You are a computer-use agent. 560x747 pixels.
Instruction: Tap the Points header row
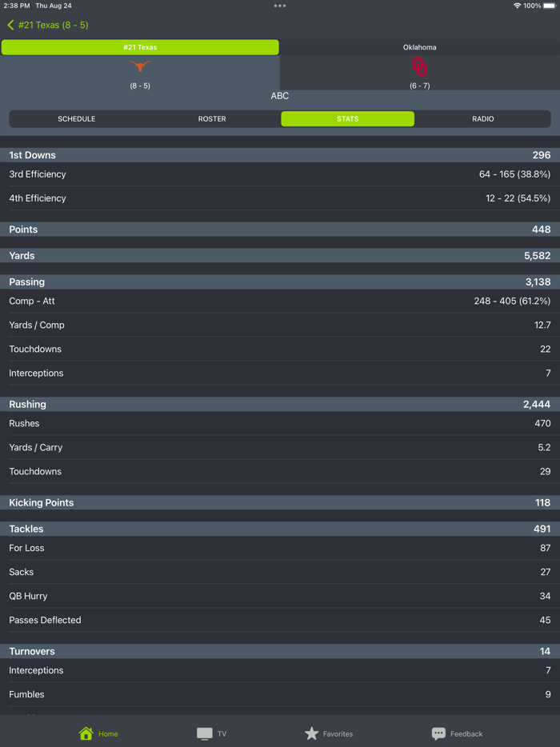280,230
